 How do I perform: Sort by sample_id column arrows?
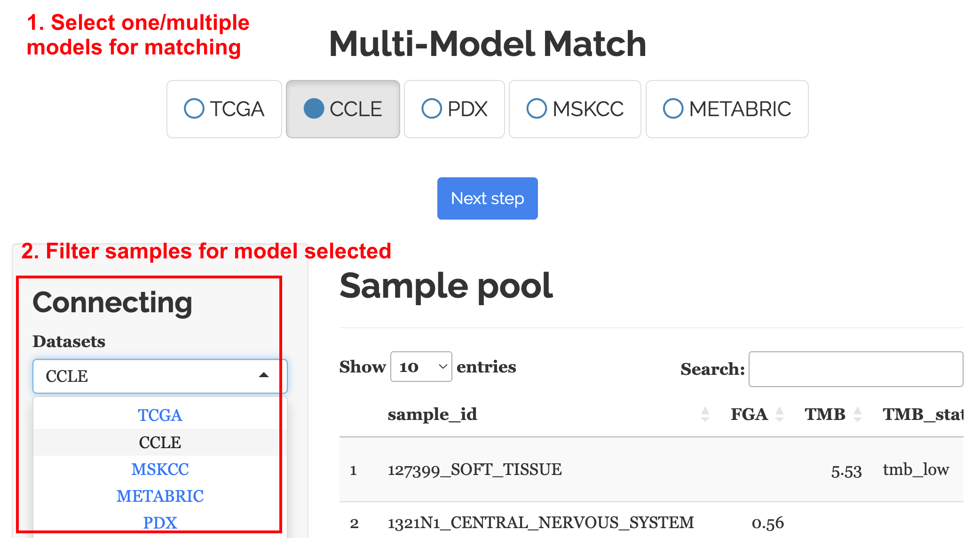click(x=705, y=414)
